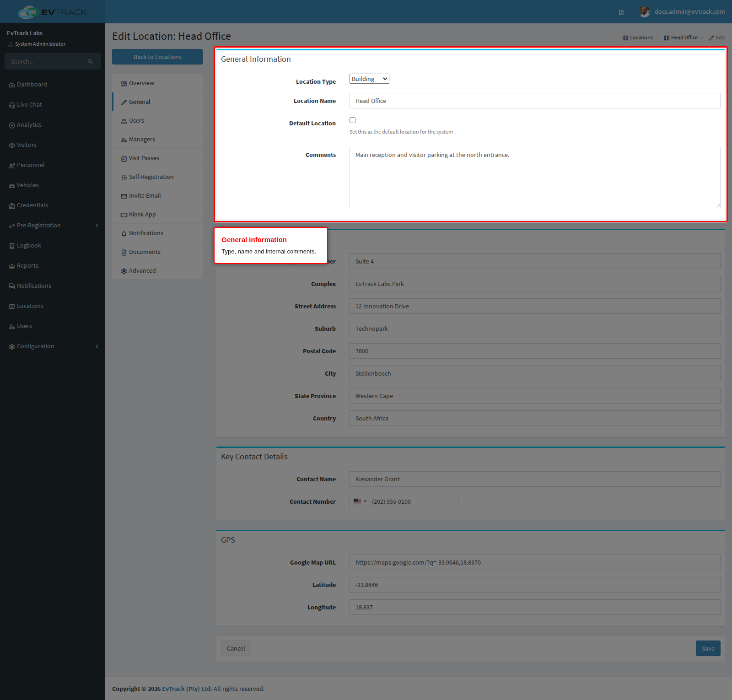The image size is (732, 700).
Task: Click into the Comments text area
Action: tap(535, 178)
